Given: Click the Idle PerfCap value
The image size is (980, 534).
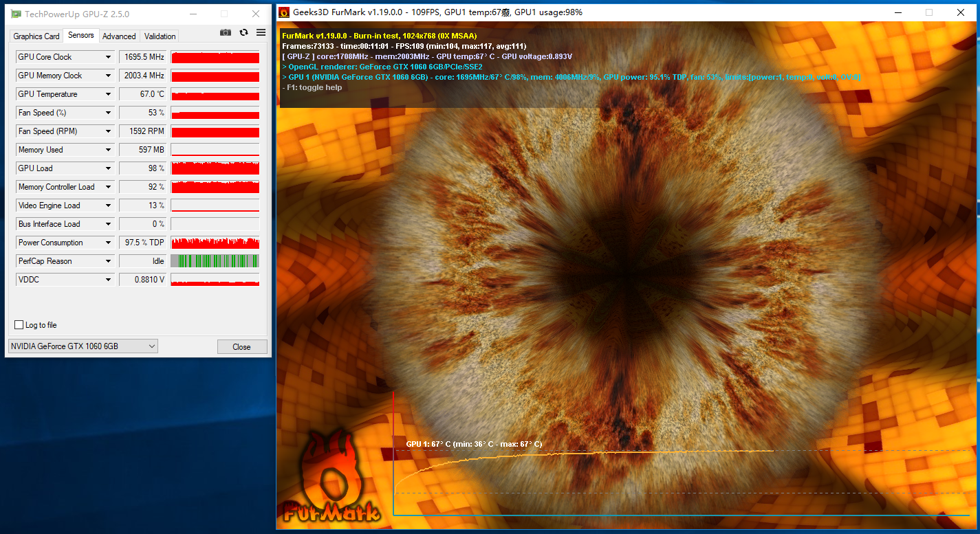Looking at the screenshot, I should click(143, 261).
